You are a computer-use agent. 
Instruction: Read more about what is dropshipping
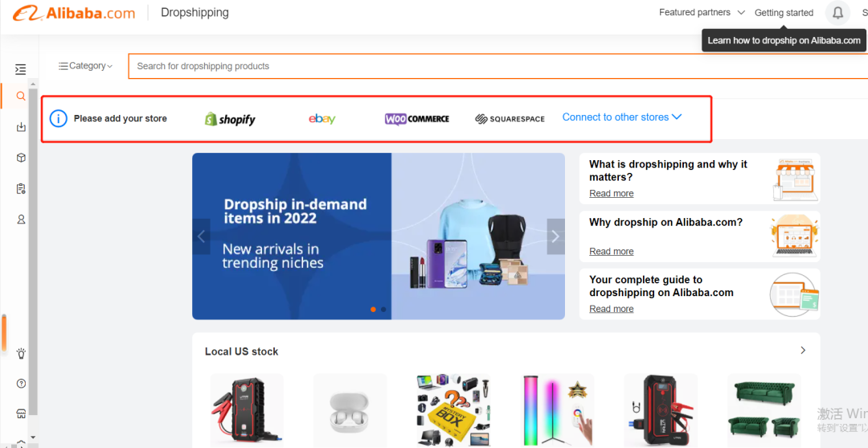(611, 193)
